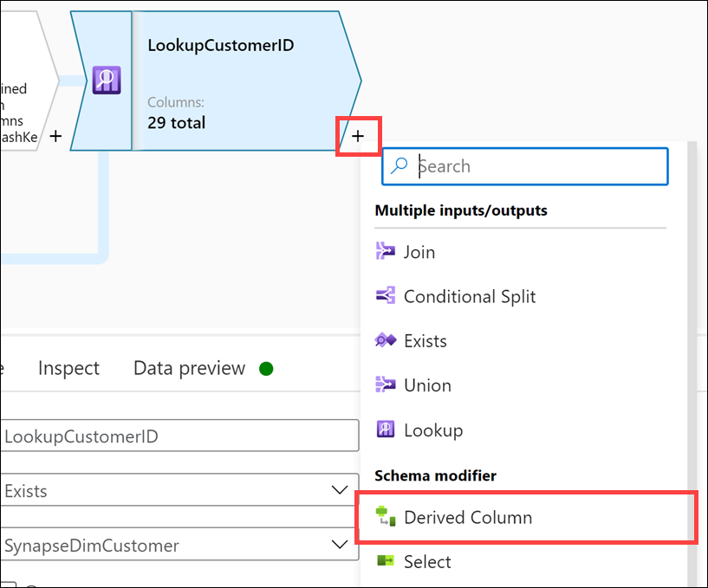Click the Schema modifier section header
Image resolution: width=708 pixels, height=588 pixels.
coord(435,475)
